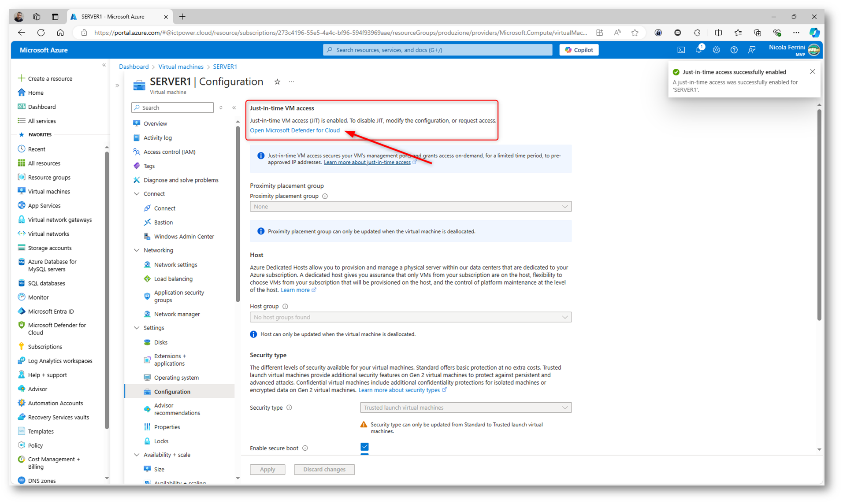Refresh the browser page
The height and width of the screenshot is (504, 843).
pos(41,33)
